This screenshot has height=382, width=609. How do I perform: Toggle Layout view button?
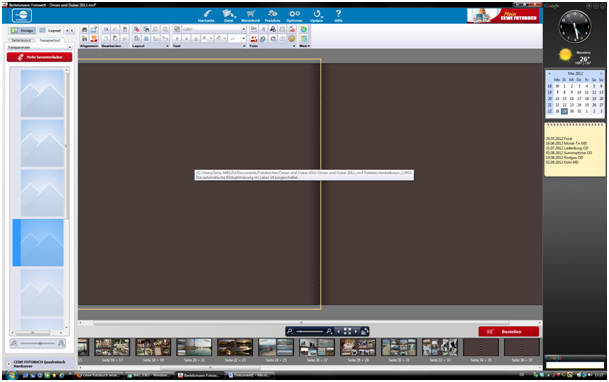point(50,30)
